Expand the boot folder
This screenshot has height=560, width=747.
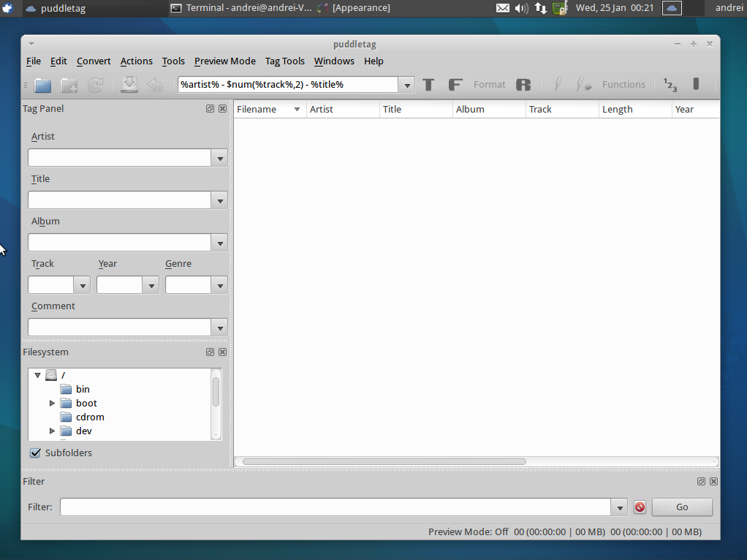click(x=52, y=404)
